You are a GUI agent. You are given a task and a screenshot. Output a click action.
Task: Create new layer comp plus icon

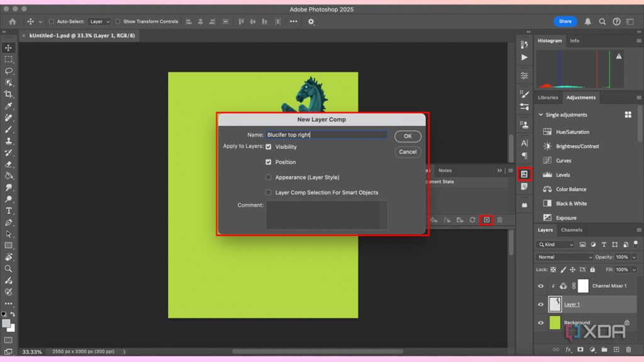pyautogui.click(x=486, y=220)
